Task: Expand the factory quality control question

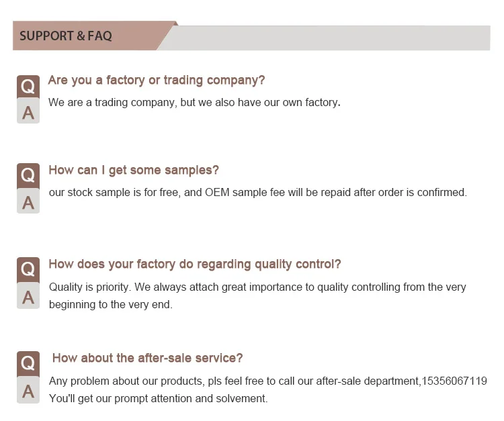Action: (195, 265)
